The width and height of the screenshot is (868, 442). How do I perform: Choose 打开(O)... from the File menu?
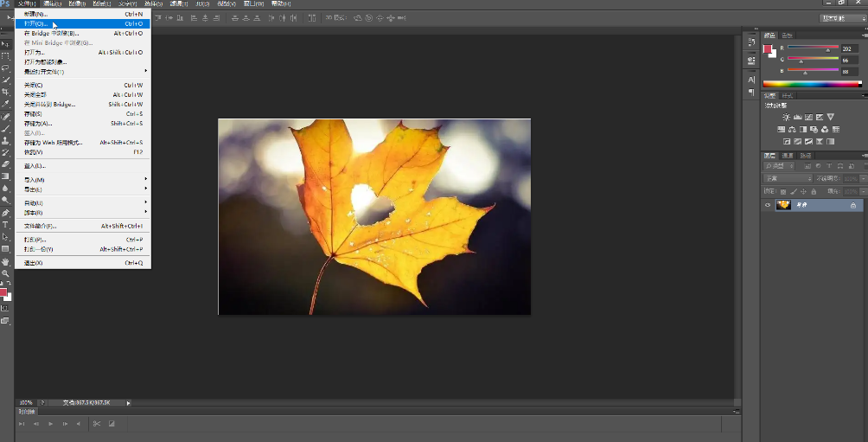(39, 24)
